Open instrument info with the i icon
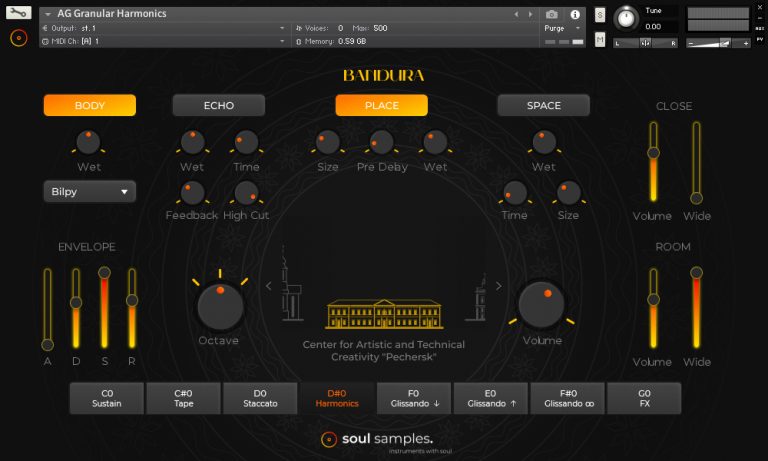The height and width of the screenshot is (461, 768). [x=575, y=15]
